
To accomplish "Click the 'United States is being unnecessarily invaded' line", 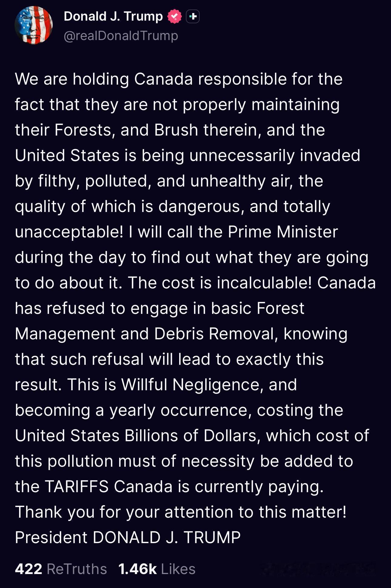I will [187, 155].
